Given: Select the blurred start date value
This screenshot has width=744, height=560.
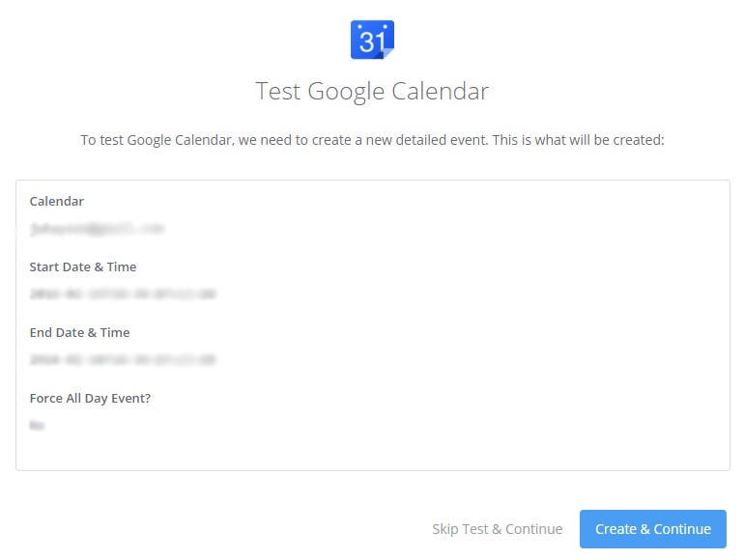Looking at the screenshot, I should tap(123, 294).
